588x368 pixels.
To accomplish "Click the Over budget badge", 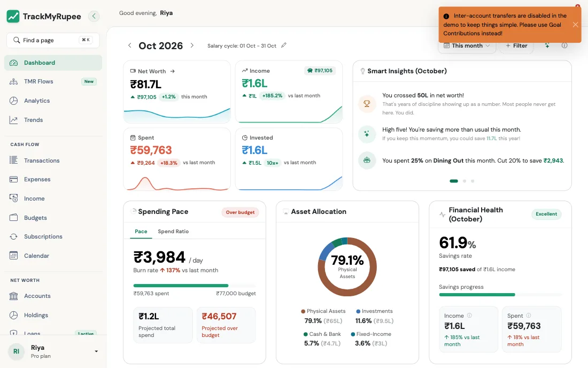I will [240, 212].
